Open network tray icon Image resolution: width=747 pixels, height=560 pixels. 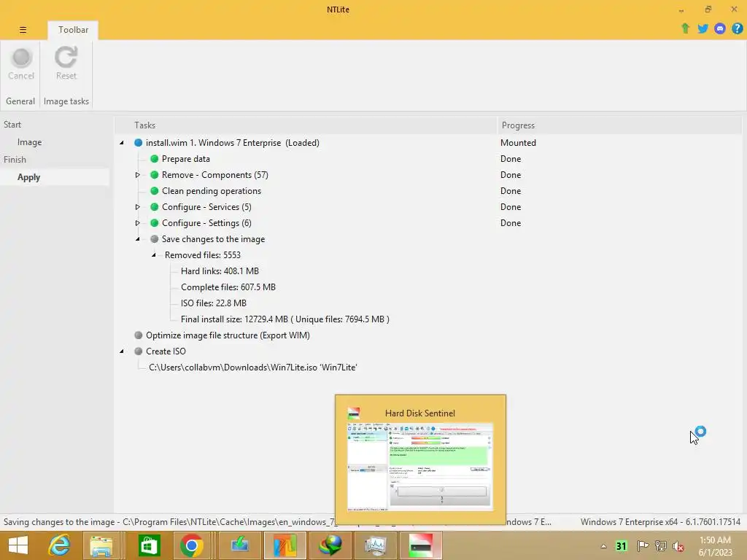coord(661,546)
